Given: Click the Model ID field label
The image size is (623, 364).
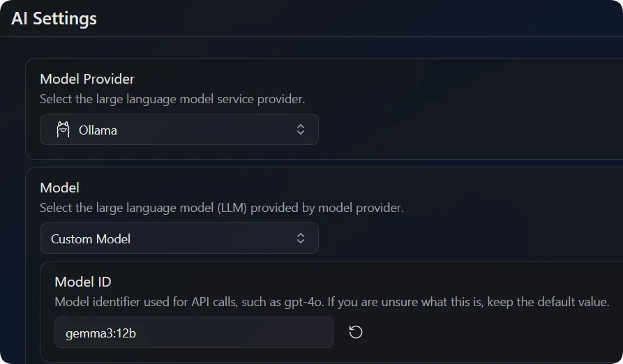Looking at the screenshot, I should (83, 282).
